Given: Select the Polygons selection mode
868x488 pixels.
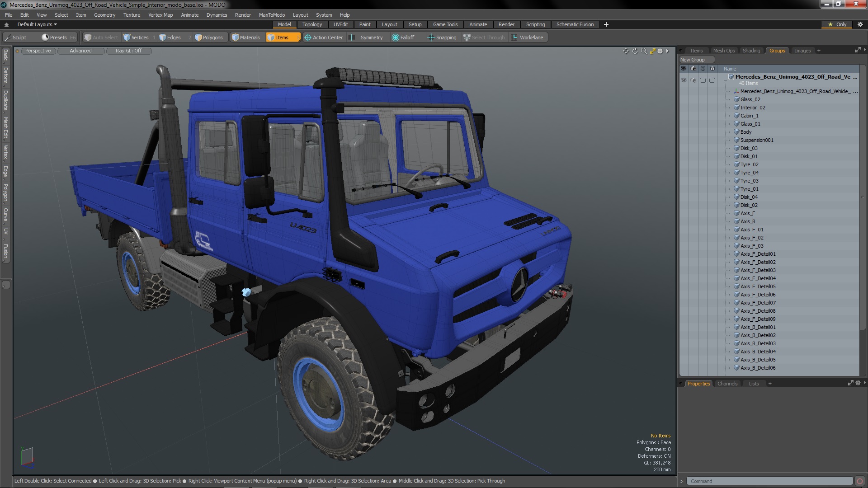Looking at the screenshot, I should point(209,38).
